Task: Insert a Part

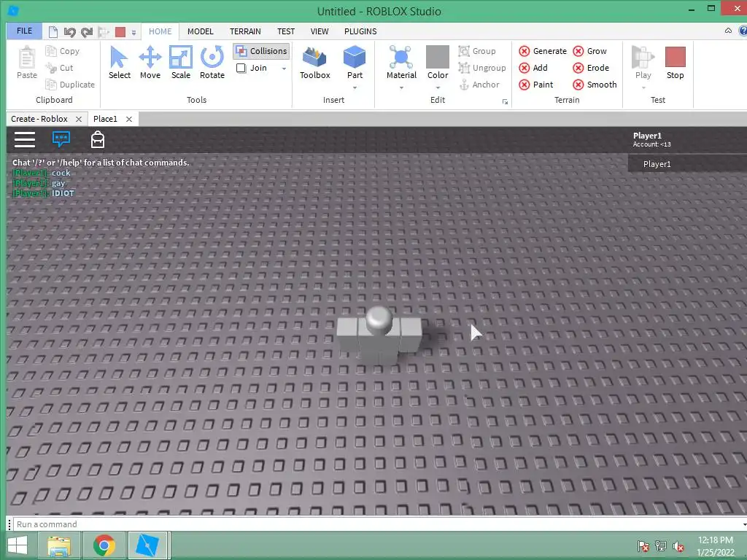Action: tap(355, 63)
